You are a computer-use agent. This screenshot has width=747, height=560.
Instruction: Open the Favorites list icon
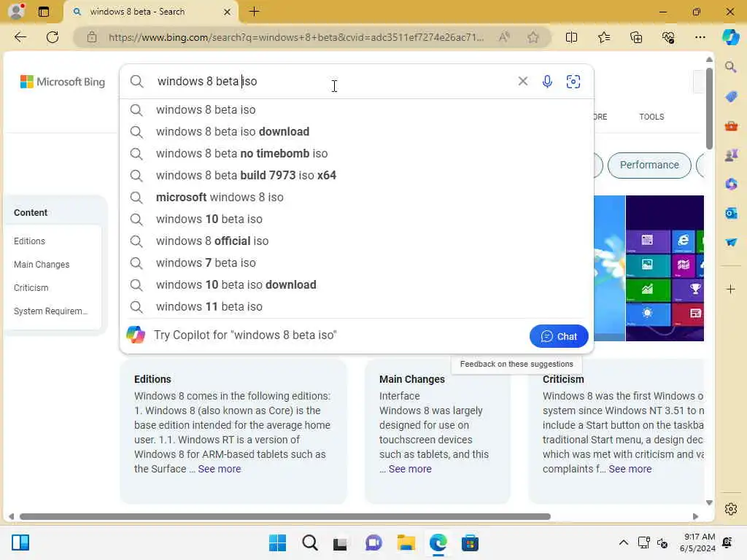(603, 37)
